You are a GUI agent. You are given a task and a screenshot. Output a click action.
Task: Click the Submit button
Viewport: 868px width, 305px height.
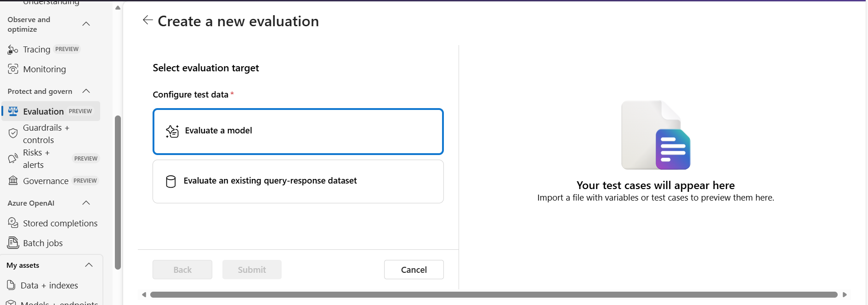point(252,270)
